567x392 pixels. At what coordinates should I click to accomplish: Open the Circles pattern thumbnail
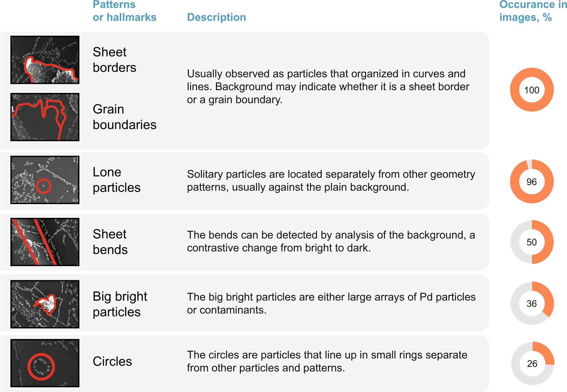(x=45, y=363)
